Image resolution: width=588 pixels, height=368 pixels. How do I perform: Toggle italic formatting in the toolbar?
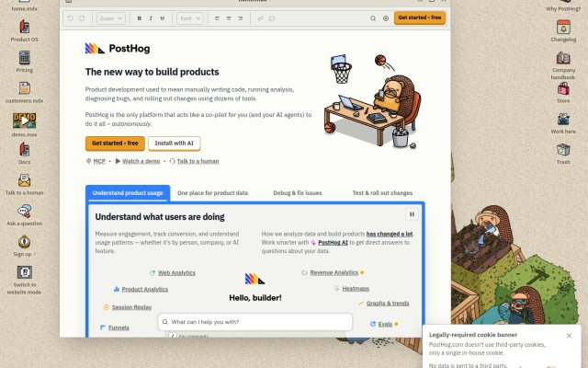[151, 18]
